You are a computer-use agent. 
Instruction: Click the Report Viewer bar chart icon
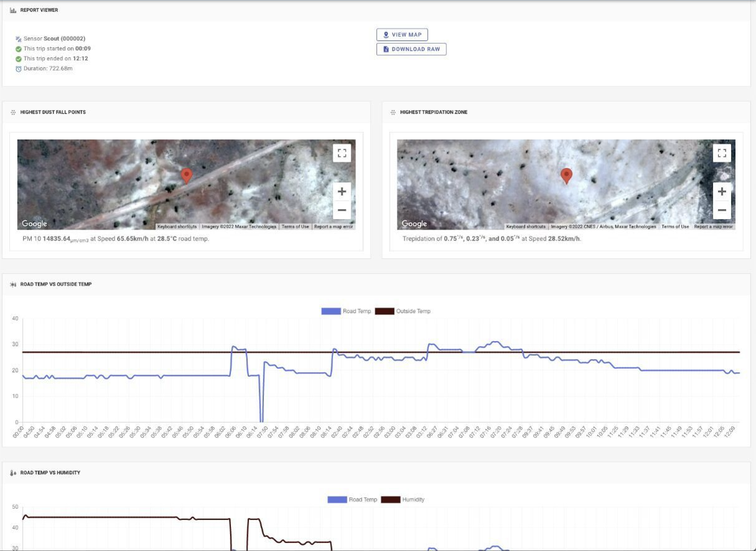click(13, 10)
